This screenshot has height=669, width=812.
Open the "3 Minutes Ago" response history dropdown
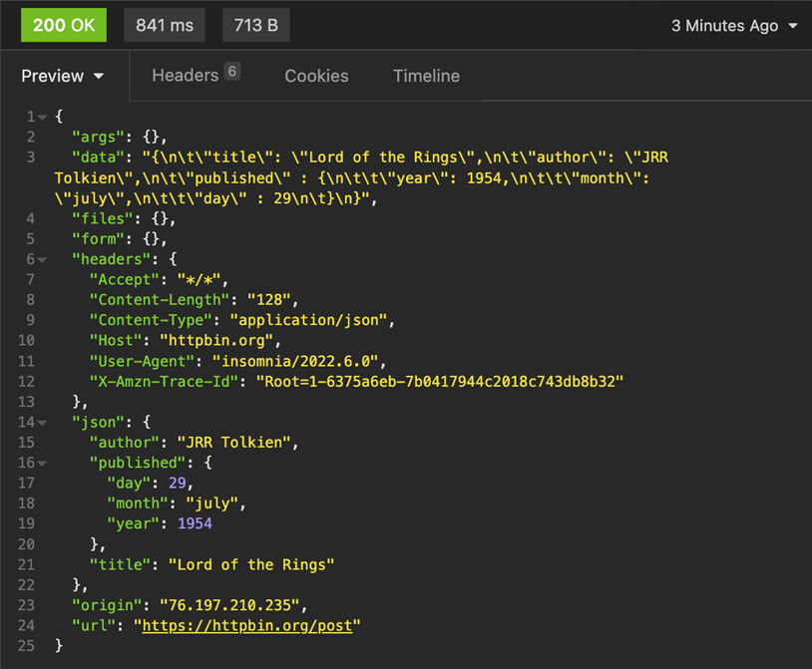point(733,26)
